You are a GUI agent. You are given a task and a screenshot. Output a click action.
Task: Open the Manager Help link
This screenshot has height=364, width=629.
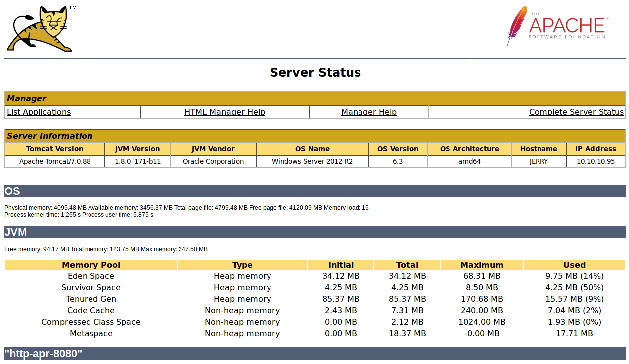[x=368, y=112]
